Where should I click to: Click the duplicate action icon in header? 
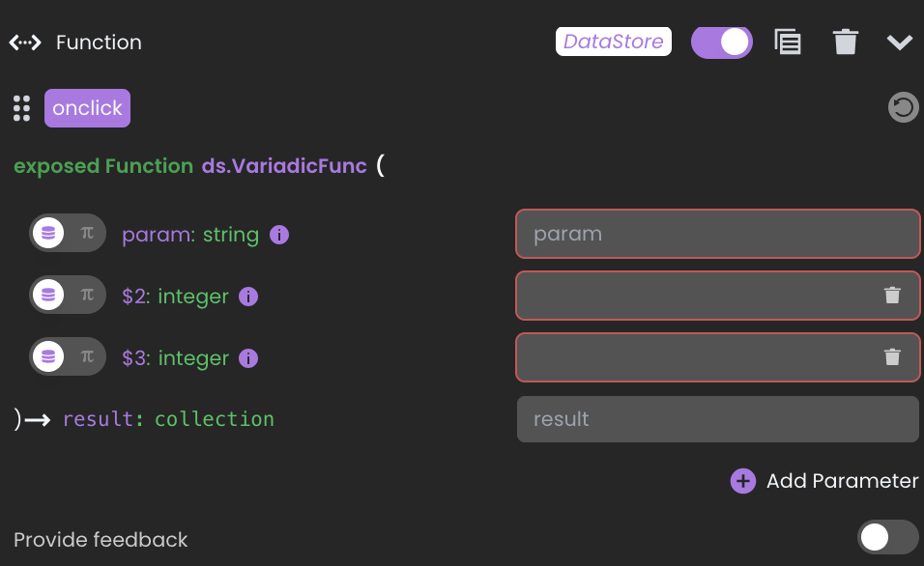point(788,42)
